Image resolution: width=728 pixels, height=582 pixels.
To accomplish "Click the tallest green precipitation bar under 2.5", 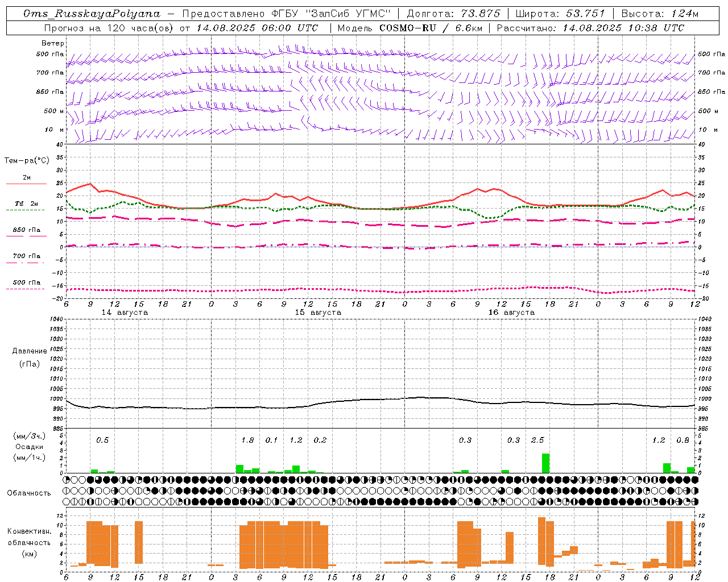I will [546, 463].
